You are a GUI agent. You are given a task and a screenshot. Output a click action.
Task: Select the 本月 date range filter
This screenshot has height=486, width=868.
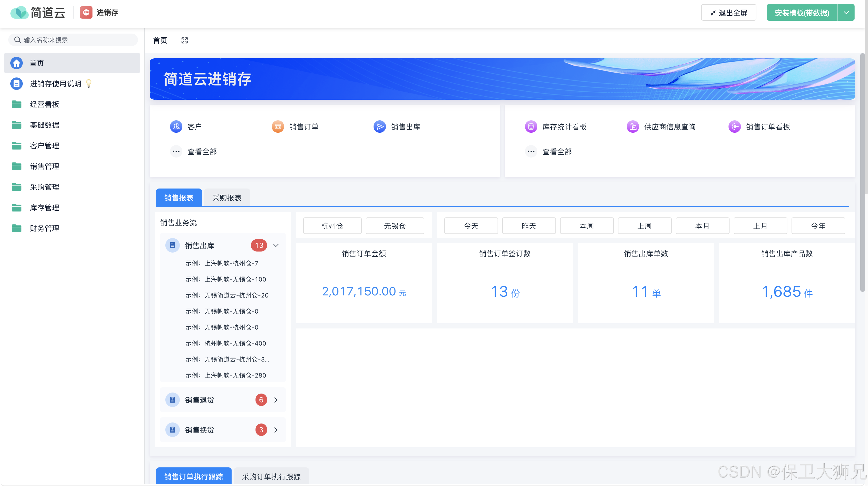click(702, 226)
